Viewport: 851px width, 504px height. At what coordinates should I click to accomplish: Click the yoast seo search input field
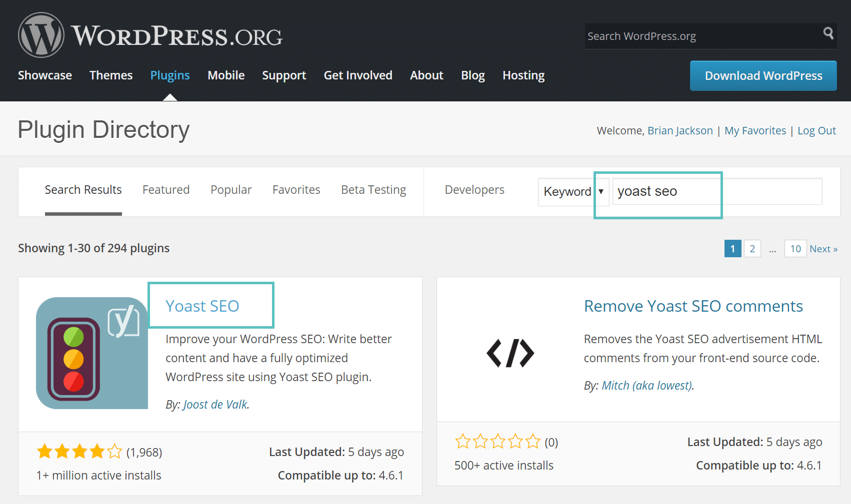pos(665,191)
